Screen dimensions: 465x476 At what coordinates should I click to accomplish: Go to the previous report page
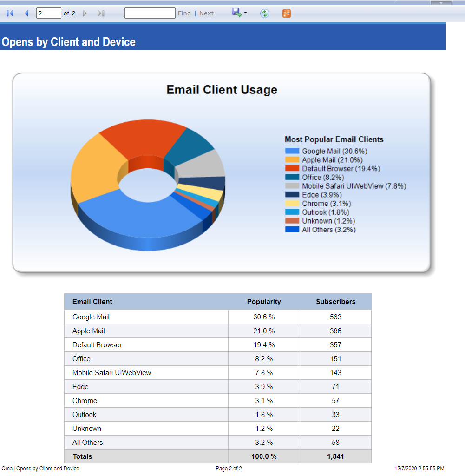pos(26,13)
